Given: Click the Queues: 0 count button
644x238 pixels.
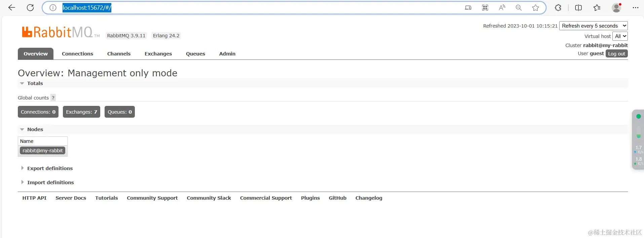Looking at the screenshot, I should [120, 112].
